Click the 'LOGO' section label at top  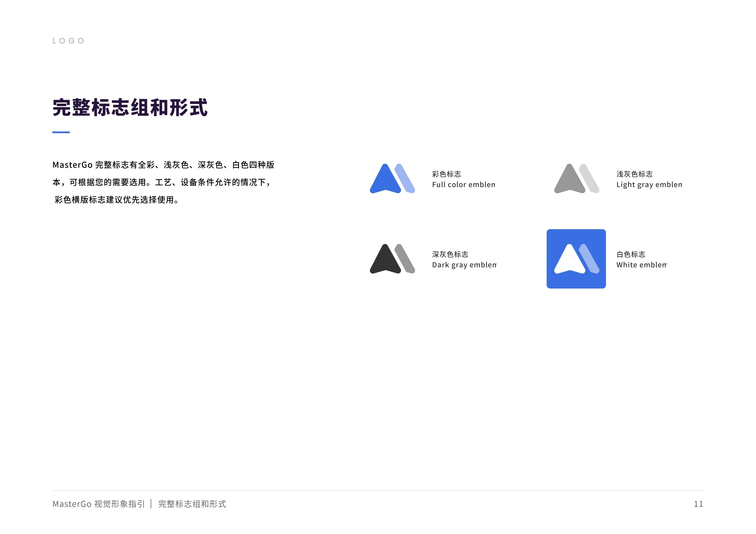[x=68, y=41]
